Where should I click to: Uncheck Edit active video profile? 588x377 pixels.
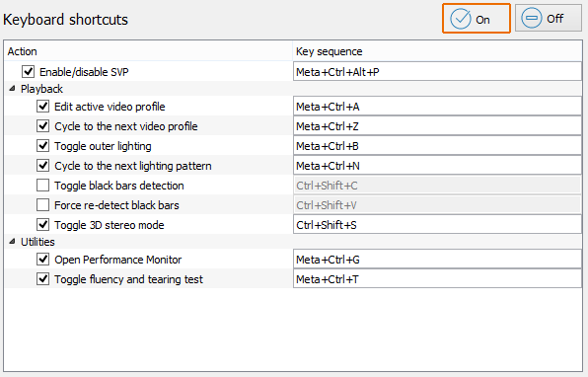[x=42, y=107]
